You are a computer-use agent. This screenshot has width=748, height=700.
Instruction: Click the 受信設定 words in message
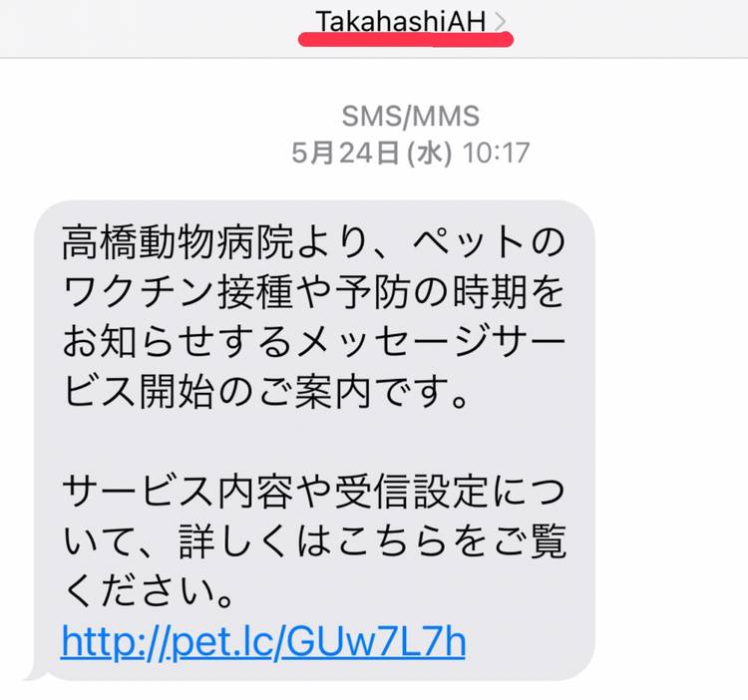[411, 492]
